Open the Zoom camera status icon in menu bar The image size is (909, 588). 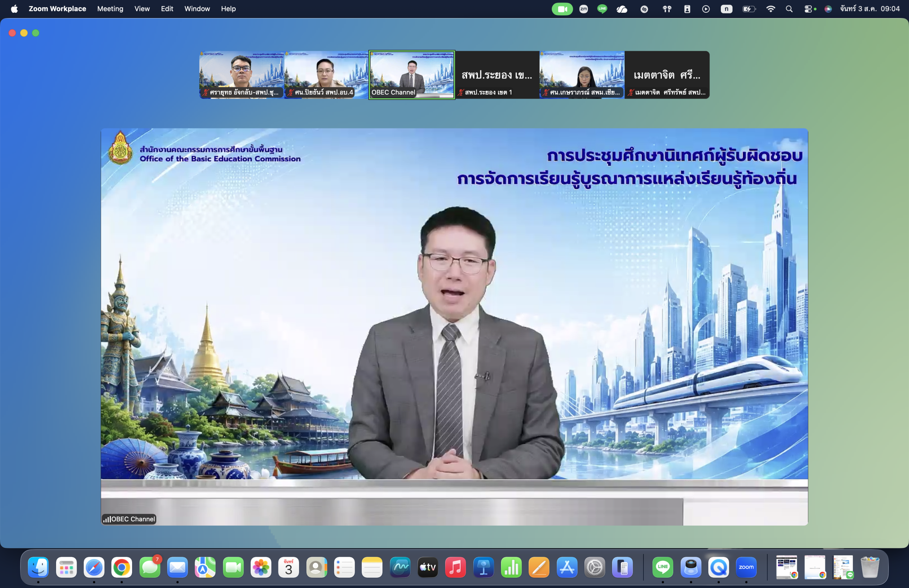[562, 9]
